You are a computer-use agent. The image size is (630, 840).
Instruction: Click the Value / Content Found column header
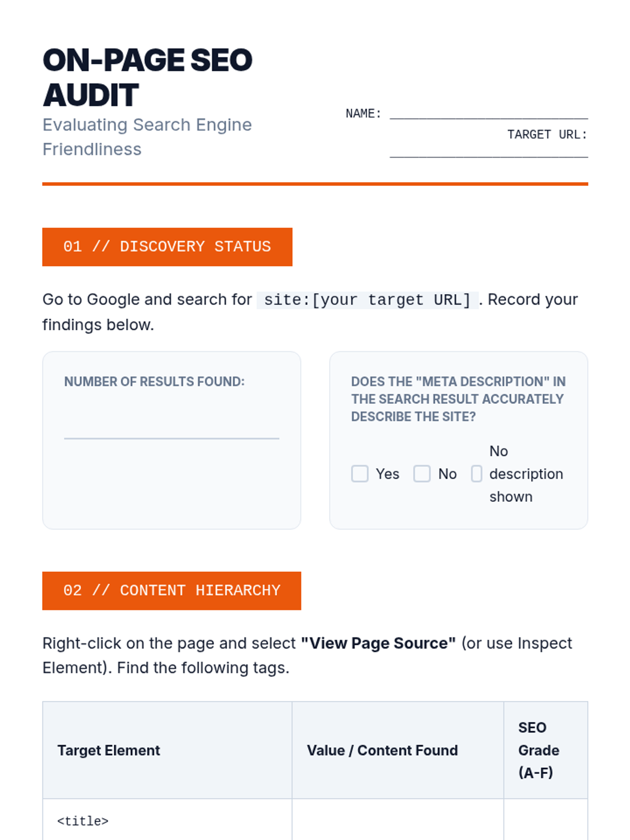(382, 750)
